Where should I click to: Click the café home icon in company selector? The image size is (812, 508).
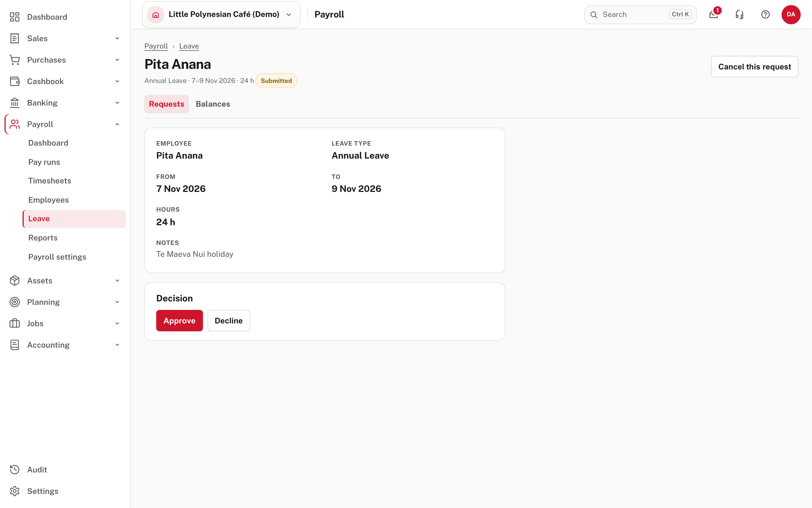click(x=155, y=14)
